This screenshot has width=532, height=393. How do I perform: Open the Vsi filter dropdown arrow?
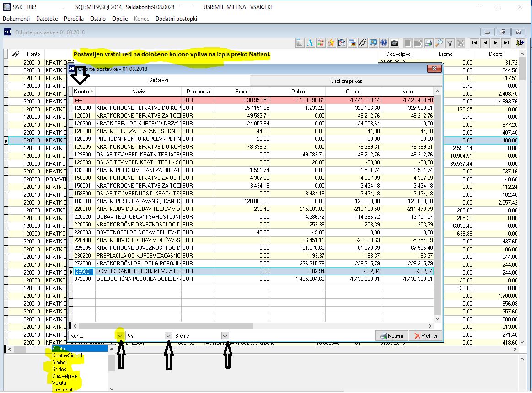[x=168, y=336]
